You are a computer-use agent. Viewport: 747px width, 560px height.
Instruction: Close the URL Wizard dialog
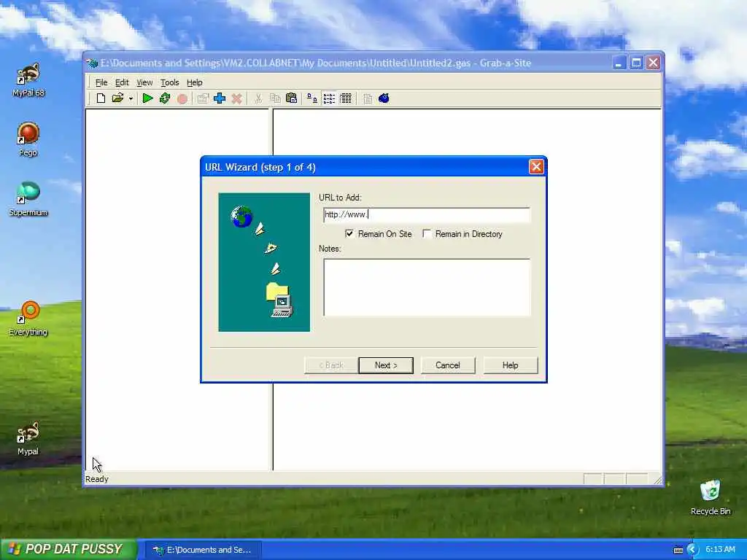pos(536,167)
